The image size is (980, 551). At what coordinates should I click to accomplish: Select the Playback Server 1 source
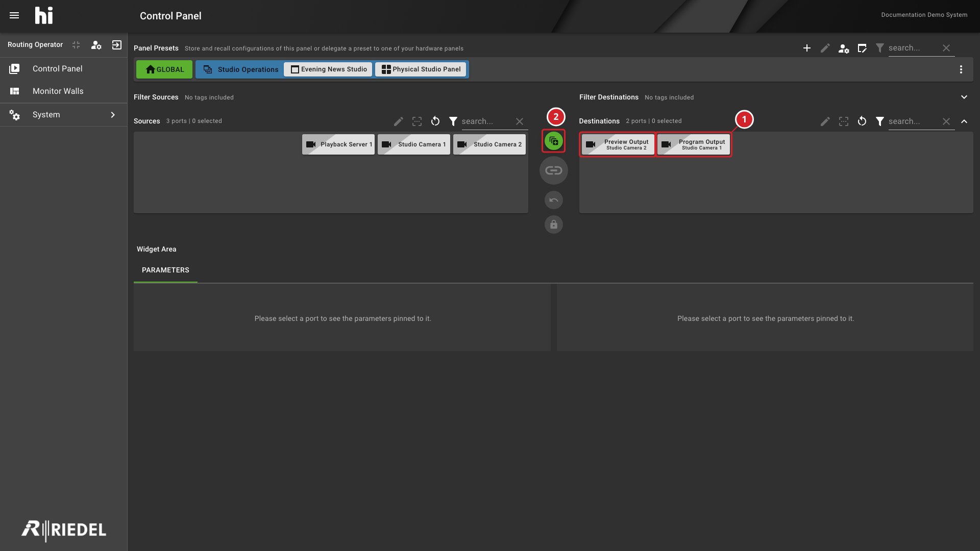coord(338,144)
